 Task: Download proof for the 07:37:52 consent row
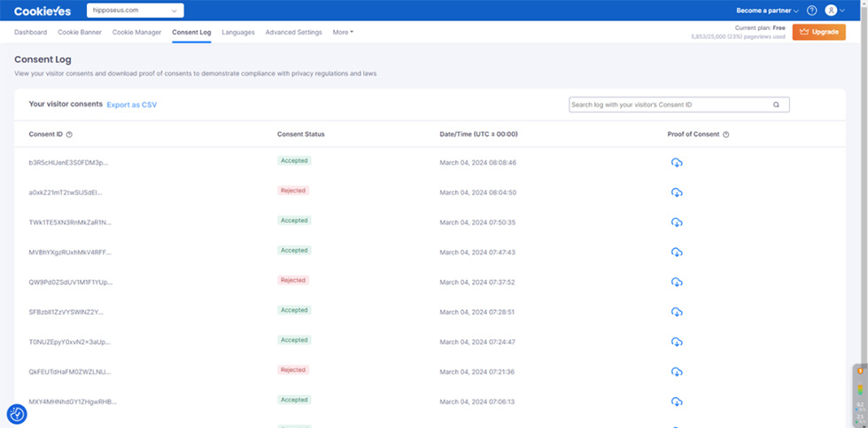point(677,282)
